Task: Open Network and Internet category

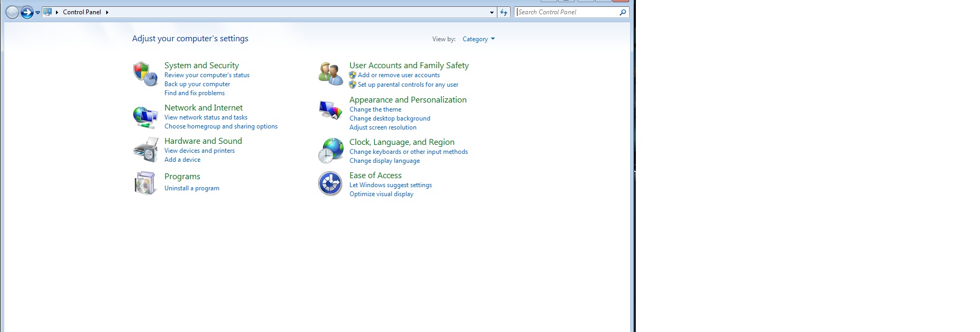Action: click(204, 108)
